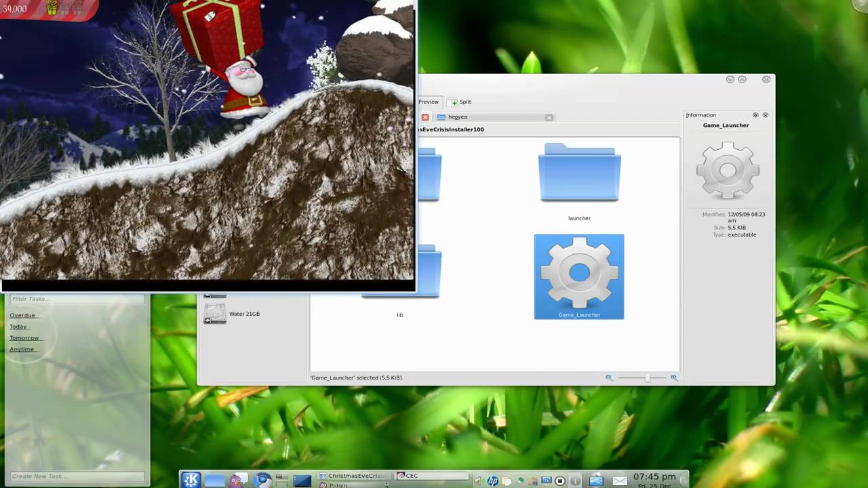Open the volume control in system tray
Viewport: 868px width, 488px height.
click(478, 481)
